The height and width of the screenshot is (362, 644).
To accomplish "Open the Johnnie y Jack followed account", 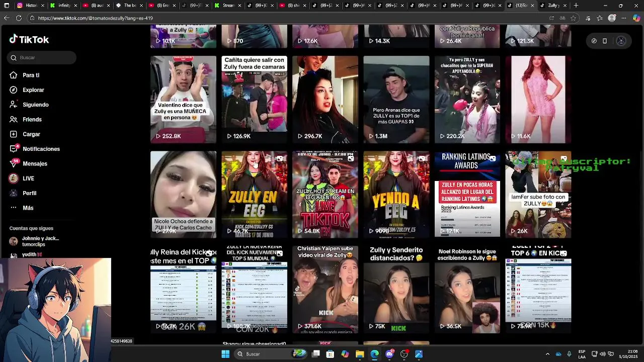I will coord(34,241).
